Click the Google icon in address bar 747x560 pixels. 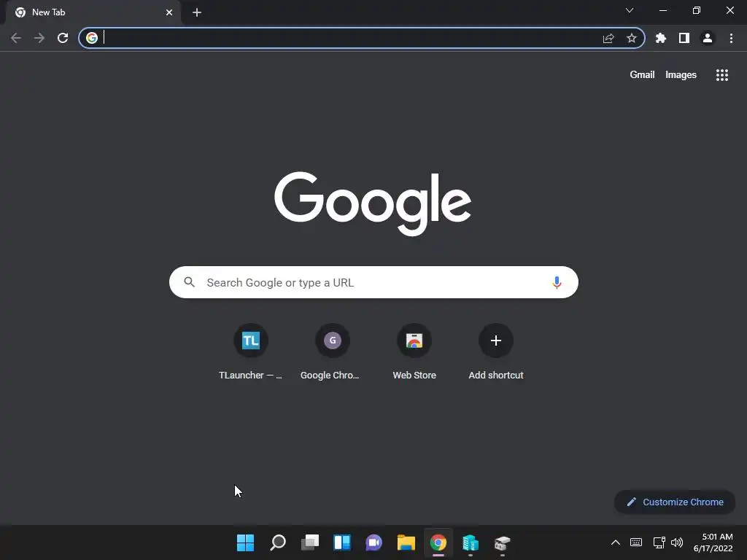click(x=92, y=38)
